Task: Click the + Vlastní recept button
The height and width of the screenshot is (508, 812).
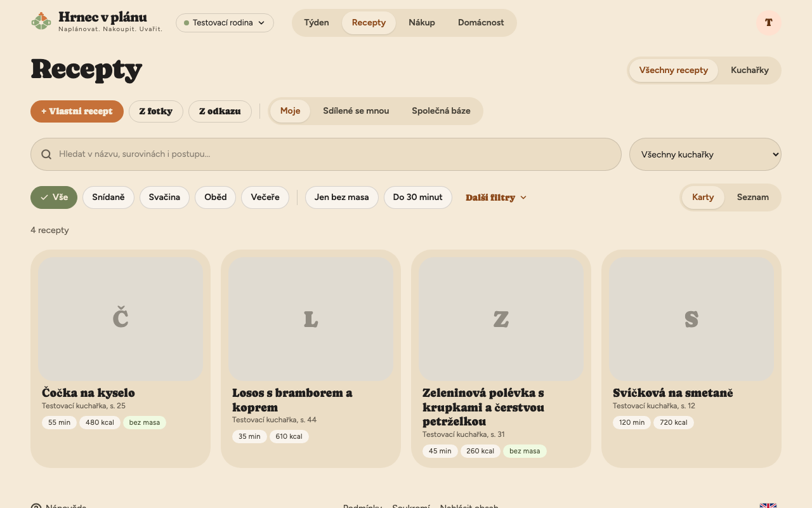Action: pos(77,111)
